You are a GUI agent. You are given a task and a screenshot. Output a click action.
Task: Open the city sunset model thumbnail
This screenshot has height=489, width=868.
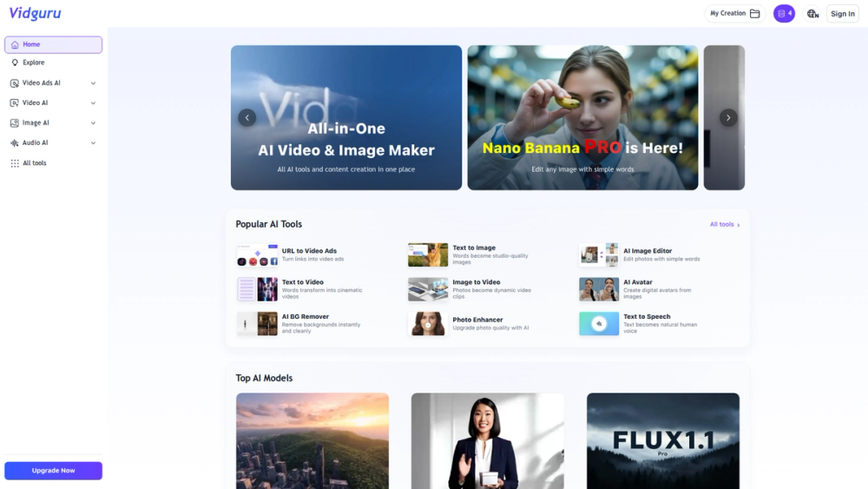[312, 441]
